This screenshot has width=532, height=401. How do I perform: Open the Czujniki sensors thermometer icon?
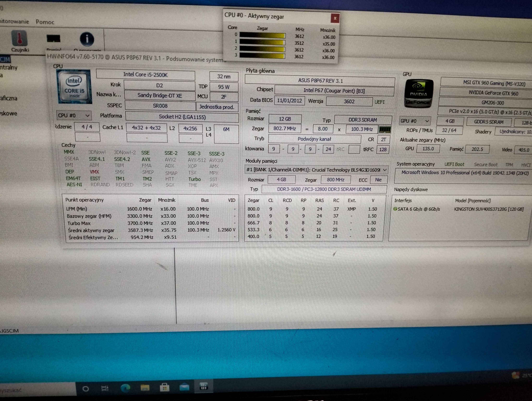tap(19, 38)
